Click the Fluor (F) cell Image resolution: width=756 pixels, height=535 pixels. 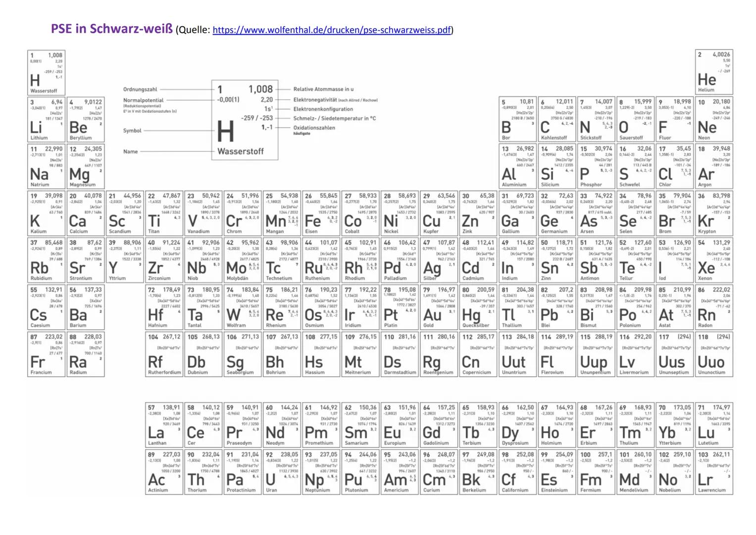675,119
